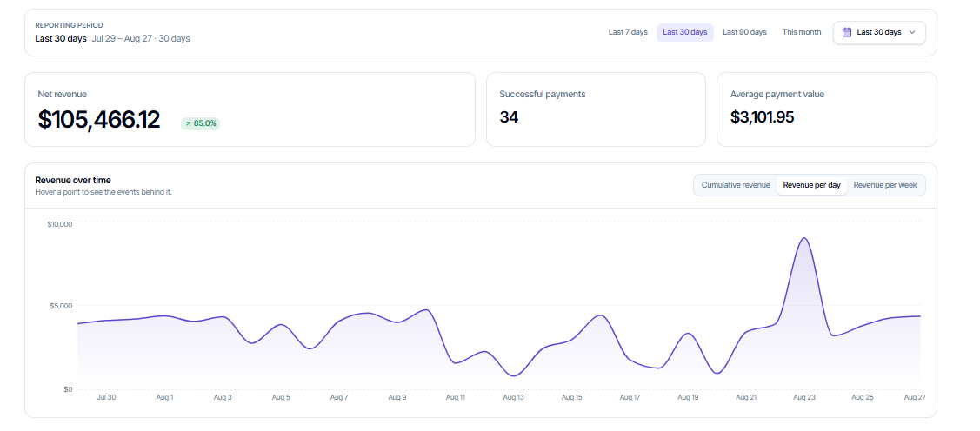This screenshot has width=980, height=431.
Task: Switch chart to Cumulative revenue
Action: coord(736,185)
